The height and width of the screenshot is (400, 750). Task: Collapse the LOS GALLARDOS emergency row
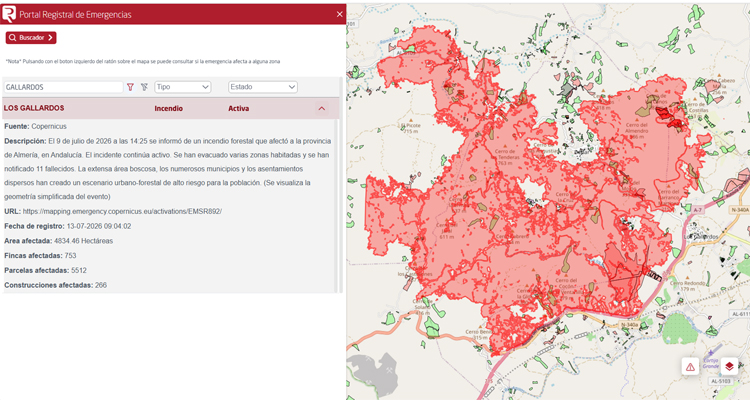point(322,109)
